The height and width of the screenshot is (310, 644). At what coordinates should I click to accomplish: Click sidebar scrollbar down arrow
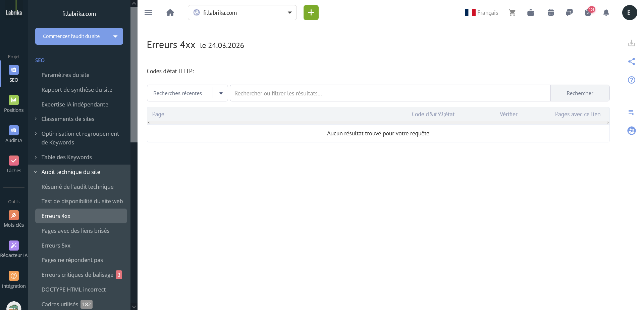coord(134,307)
